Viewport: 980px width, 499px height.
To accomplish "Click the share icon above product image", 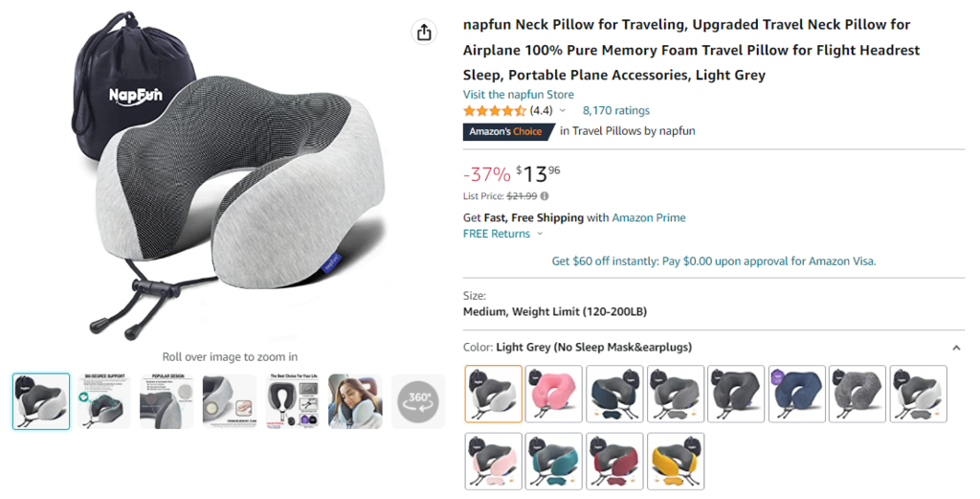I will click(x=423, y=33).
